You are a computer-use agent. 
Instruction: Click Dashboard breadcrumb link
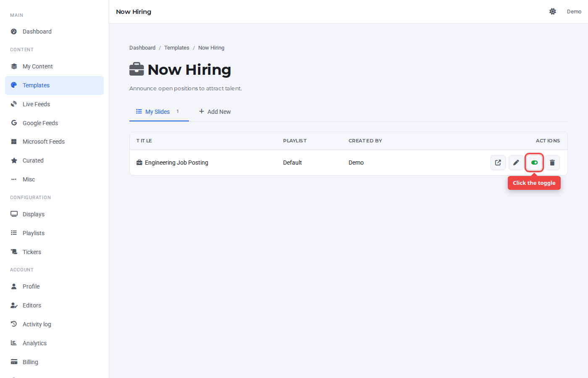(142, 48)
